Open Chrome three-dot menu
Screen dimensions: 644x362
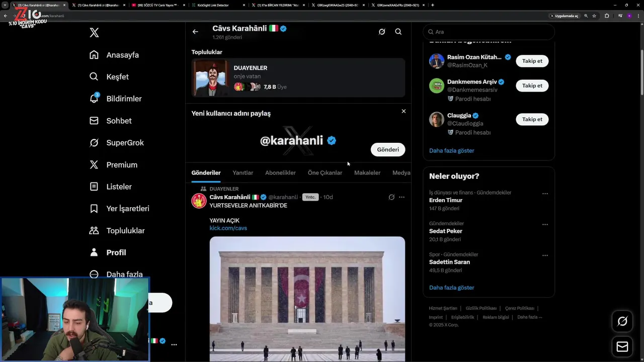tap(639, 16)
